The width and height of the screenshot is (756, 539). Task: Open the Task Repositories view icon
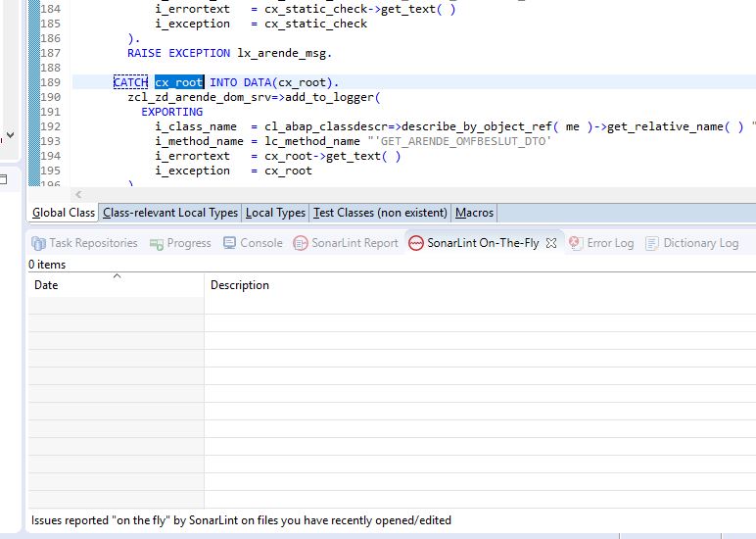pyautogui.click(x=38, y=243)
